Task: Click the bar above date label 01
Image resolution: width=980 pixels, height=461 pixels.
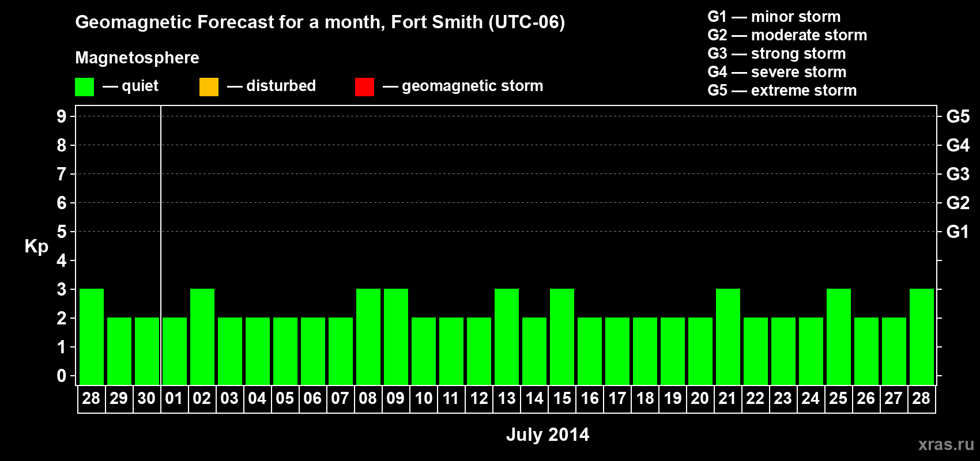Action: point(175,351)
